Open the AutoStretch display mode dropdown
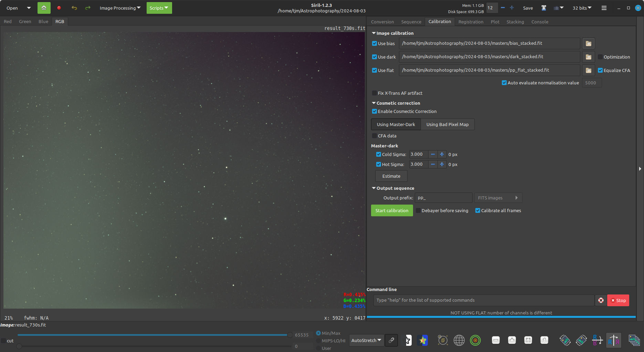This screenshot has height=352, width=644. 366,340
